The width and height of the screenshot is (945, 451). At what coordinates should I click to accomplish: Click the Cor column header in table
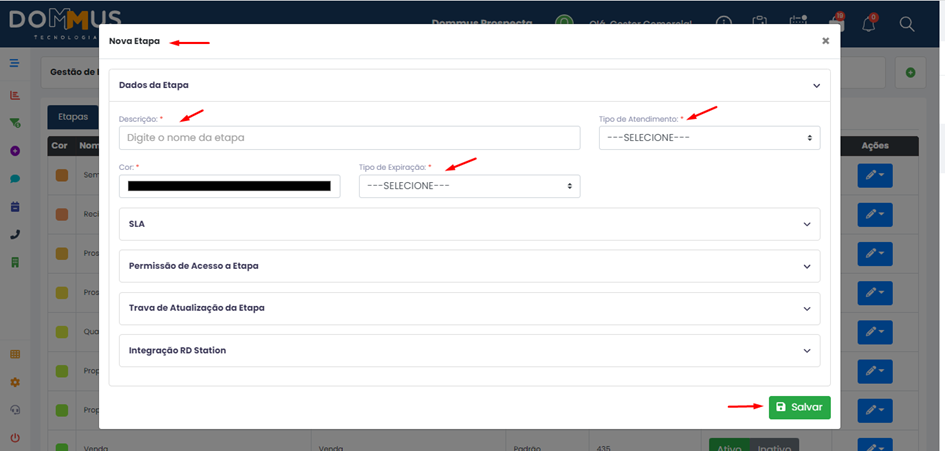59,146
